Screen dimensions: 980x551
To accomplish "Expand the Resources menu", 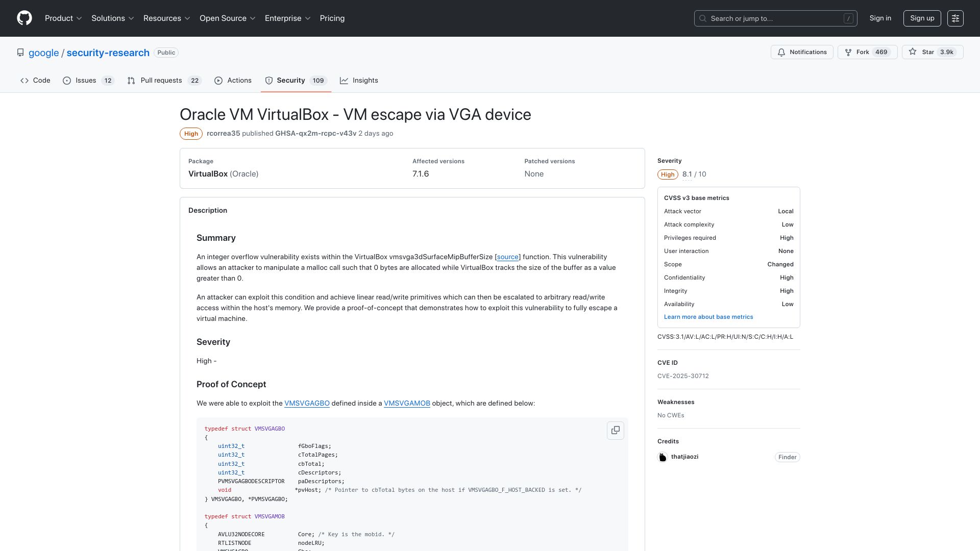I will click(x=167, y=18).
